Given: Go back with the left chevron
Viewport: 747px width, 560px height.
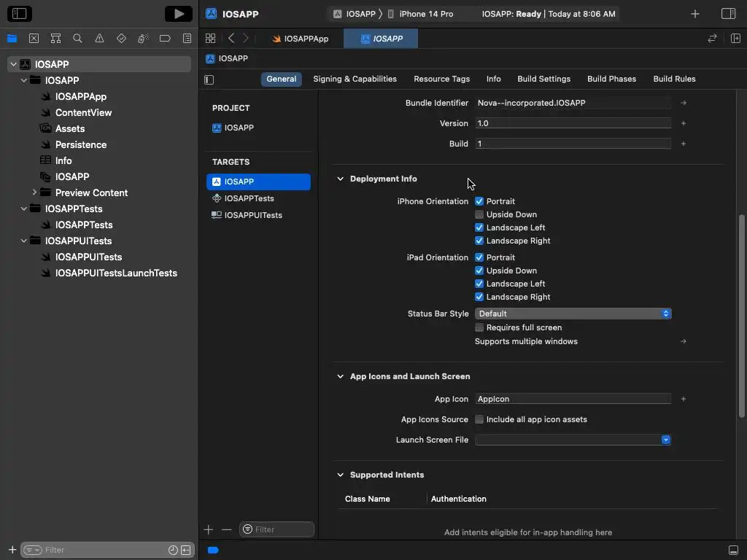Looking at the screenshot, I should (231, 38).
